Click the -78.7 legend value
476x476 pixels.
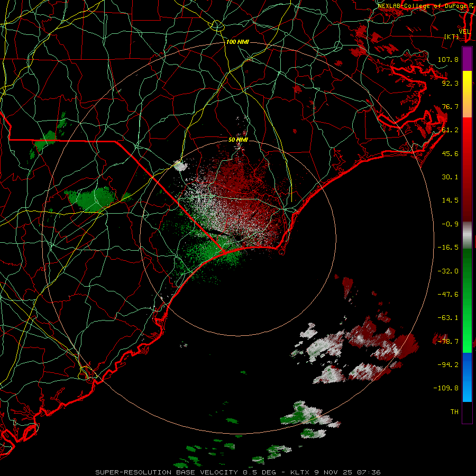pyautogui.click(x=448, y=341)
